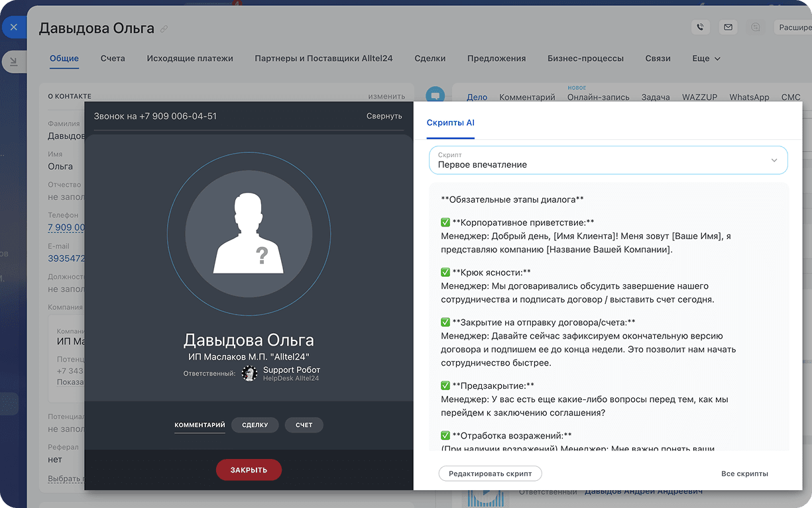This screenshot has height=508, width=812.
Task: Click the Support Робот avatar
Action: click(x=249, y=374)
